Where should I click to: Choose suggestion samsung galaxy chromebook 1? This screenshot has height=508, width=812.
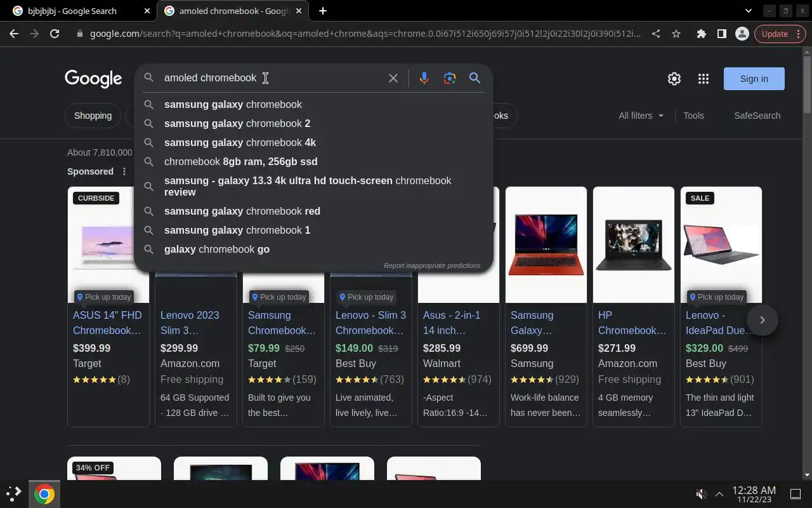tap(313, 230)
